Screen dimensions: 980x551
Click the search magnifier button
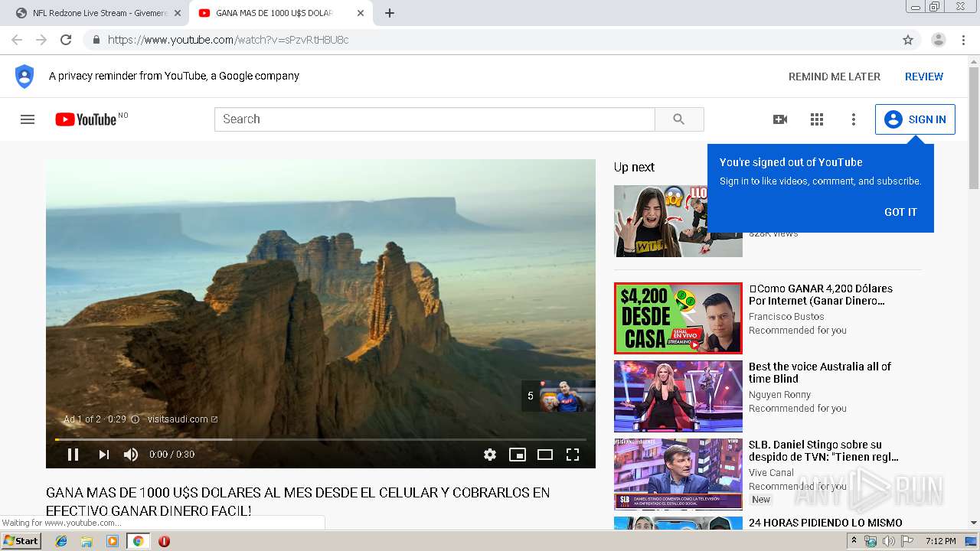[679, 119]
